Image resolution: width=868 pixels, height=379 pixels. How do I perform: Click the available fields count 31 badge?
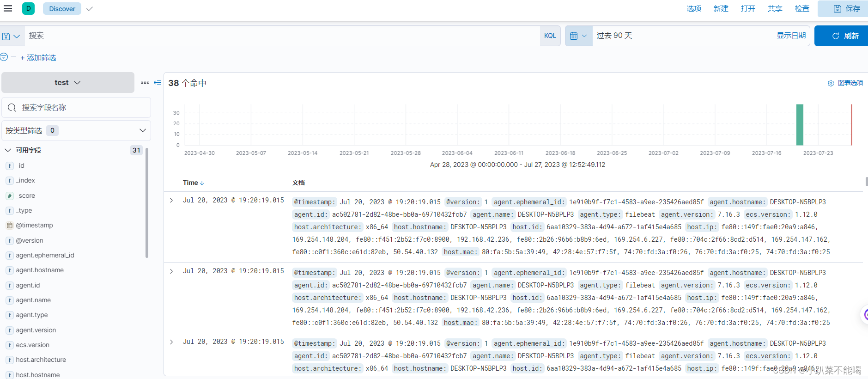pos(136,150)
